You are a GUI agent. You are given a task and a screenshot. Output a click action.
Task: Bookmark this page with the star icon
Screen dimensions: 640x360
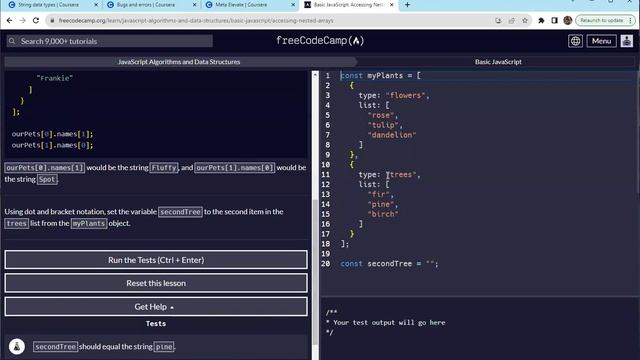pos(525,20)
